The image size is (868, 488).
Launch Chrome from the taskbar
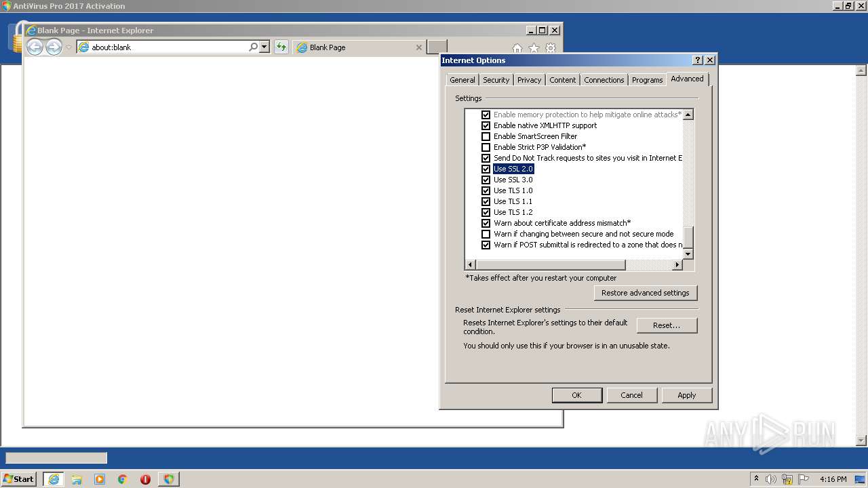tap(123, 479)
